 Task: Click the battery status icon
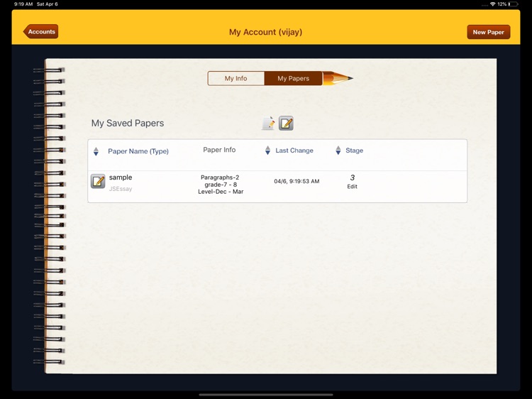tap(513, 4)
